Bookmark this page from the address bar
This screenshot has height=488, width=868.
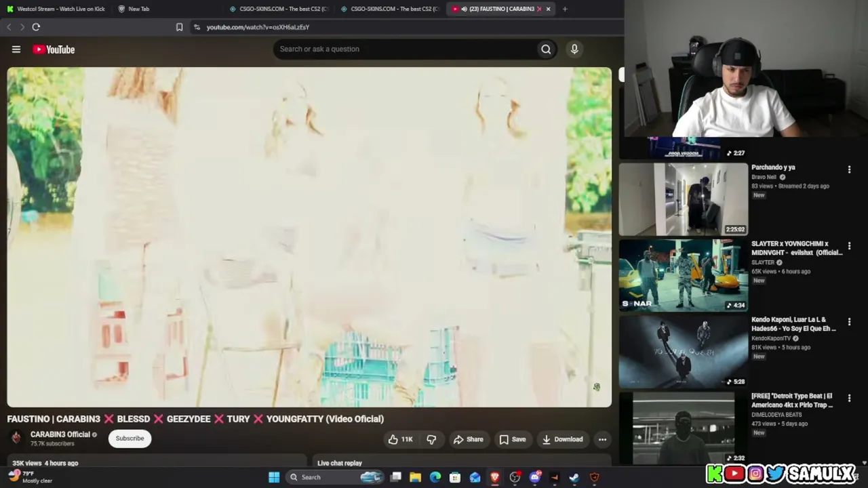click(179, 27)
